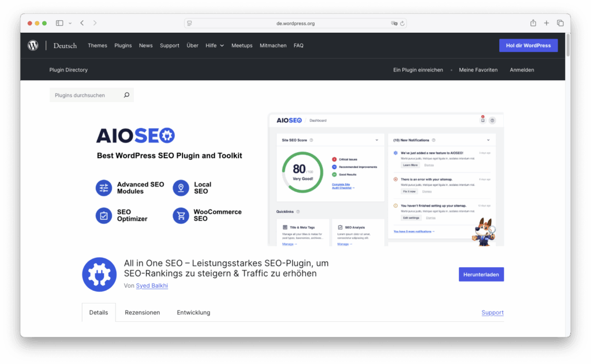Click the Title & Meta Tags quicklink icon

click(x=285, y=227)
